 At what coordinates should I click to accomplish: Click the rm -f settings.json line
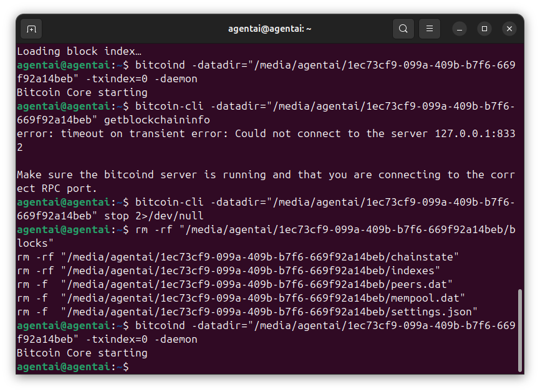point(247,312)
